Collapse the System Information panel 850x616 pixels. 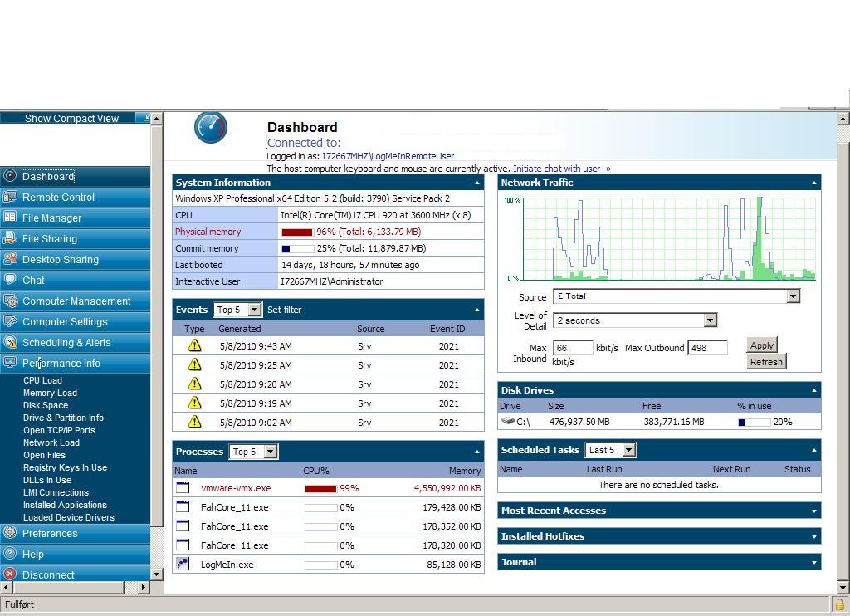(x=476, y=183)
